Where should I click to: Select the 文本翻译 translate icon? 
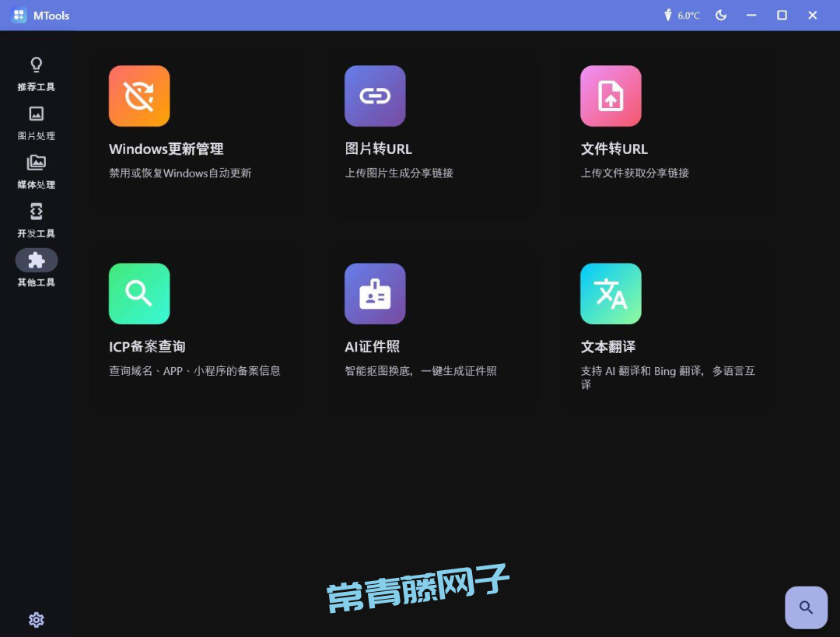611,293
